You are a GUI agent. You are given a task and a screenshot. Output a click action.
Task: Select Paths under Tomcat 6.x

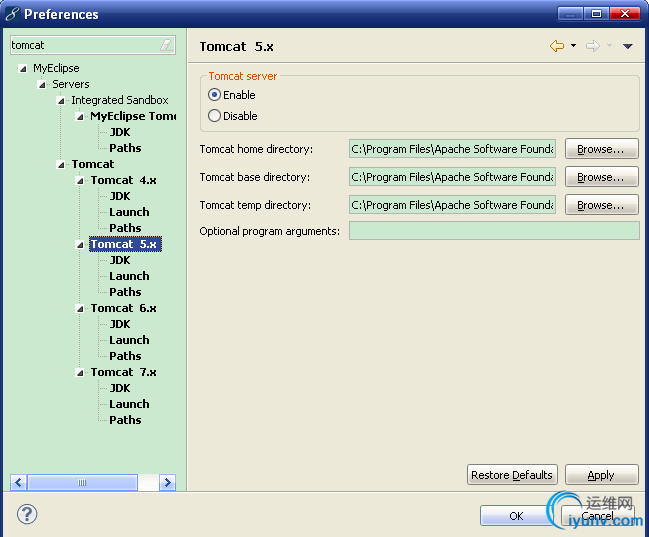[125, 356]
